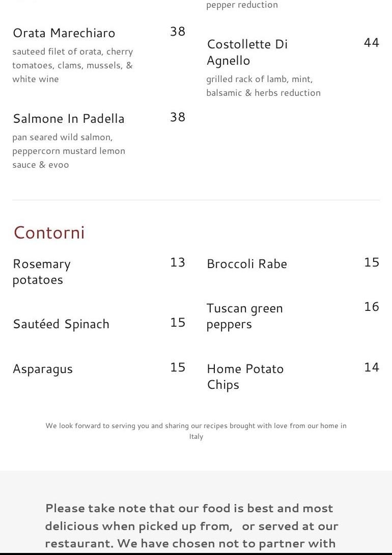Select the Costolette Di Agnello menu item
This screenshot has width=392, height=555.
pyautogui.click(x=247, y=52)
